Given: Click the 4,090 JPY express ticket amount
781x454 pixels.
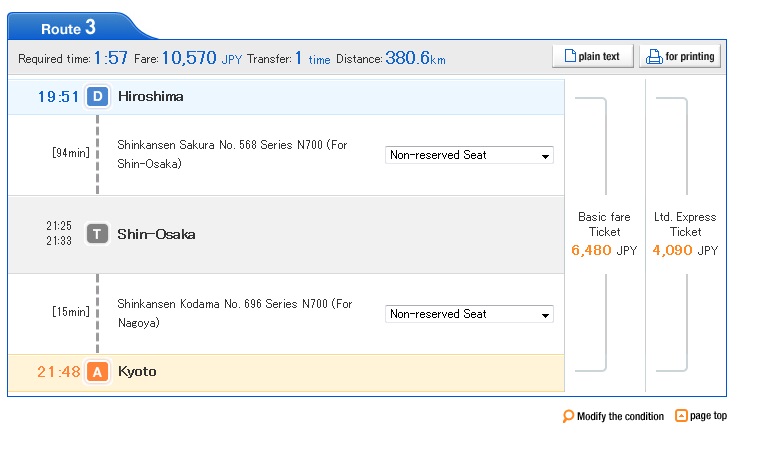Looking at the screenshot, I should point(685,250).
